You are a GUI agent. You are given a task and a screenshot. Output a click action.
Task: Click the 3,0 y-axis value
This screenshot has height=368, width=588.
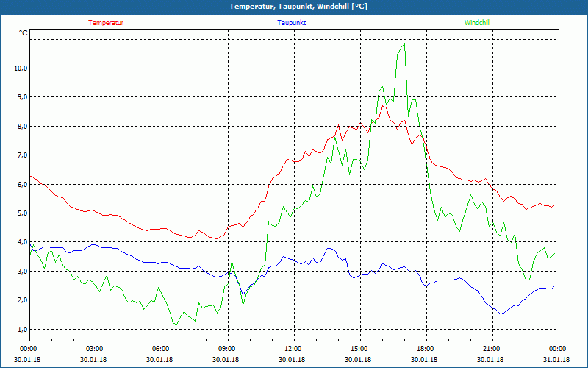click(x=22, y=272)
